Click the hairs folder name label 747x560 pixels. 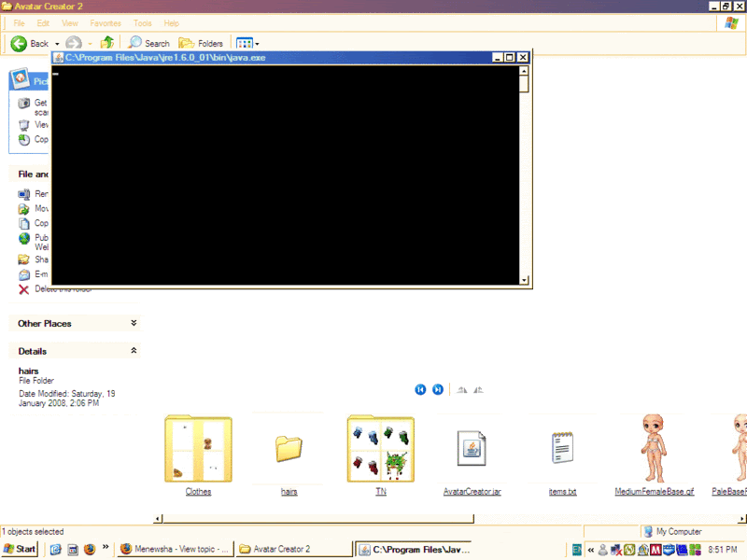click(x=289, y=492)
